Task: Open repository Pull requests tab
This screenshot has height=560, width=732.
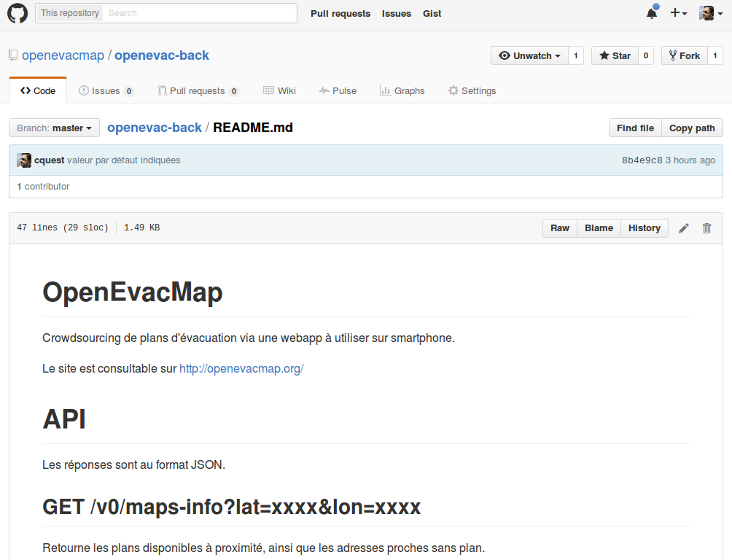Action: [x=198, y=90]
